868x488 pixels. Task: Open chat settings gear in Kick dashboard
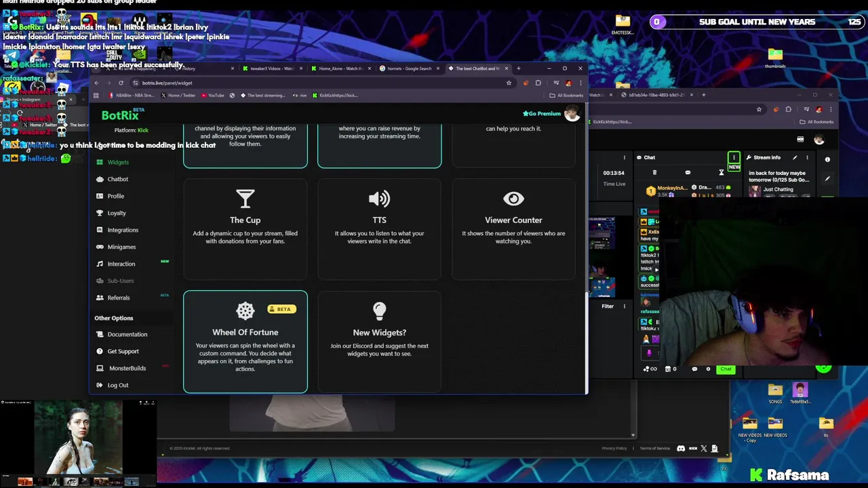point(708,369)
